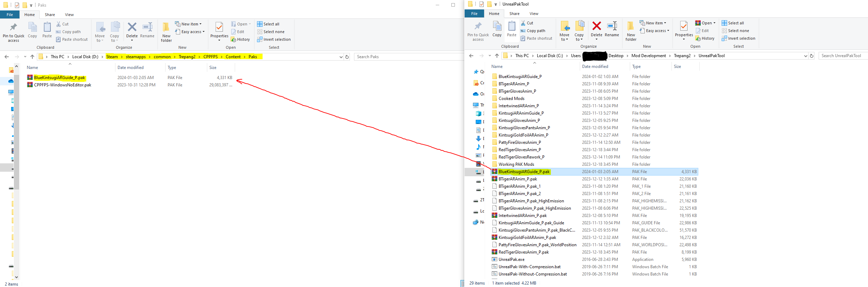Click Trepang2 in Paks address breadcrumb

click(187, 57)
